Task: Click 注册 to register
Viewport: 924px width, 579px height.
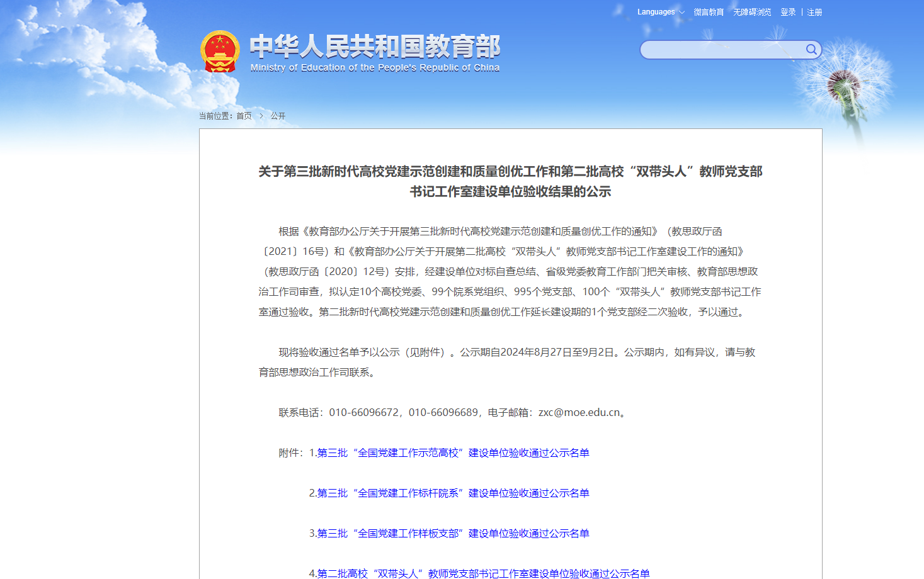Action: click(814, 12)
